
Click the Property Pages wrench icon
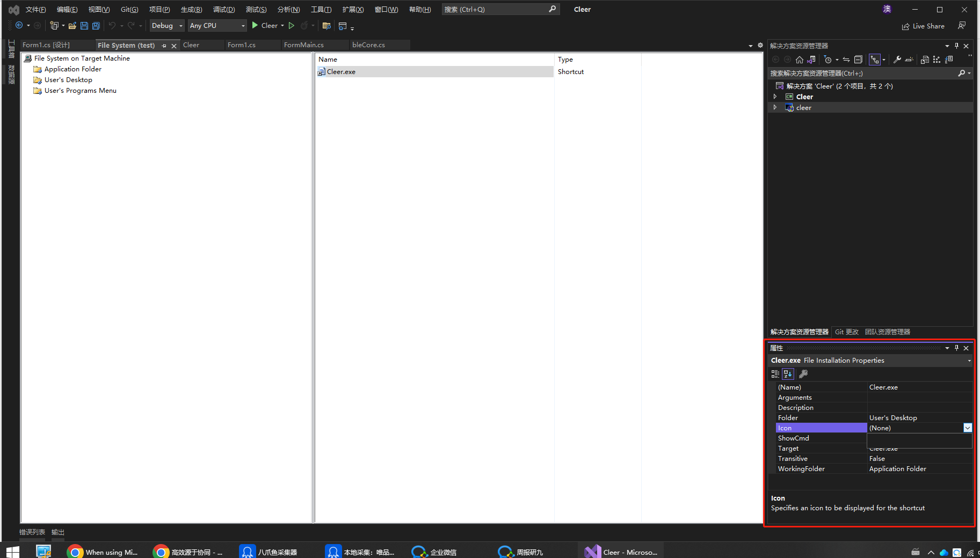[x=803, y=374]
